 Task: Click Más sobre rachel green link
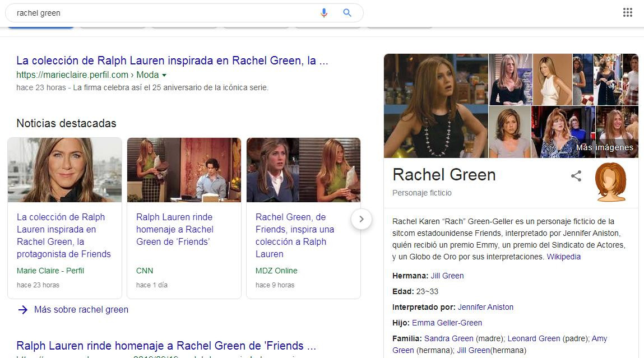(x=81, y=310)
